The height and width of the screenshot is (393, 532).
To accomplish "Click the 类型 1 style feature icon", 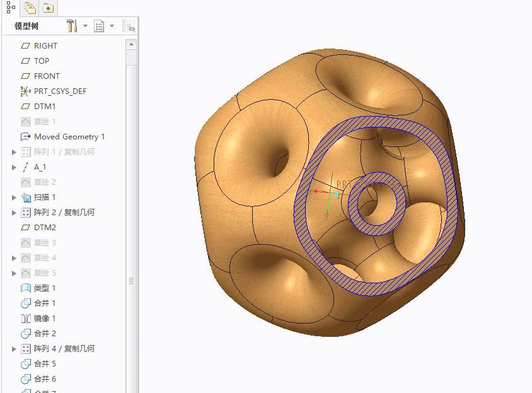I will [26, 288].
